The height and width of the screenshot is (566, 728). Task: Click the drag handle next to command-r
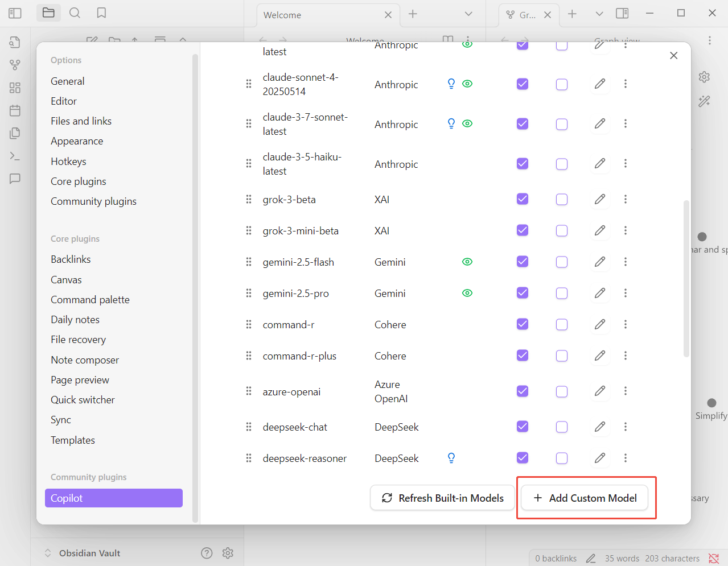click(x=249, y=324)
